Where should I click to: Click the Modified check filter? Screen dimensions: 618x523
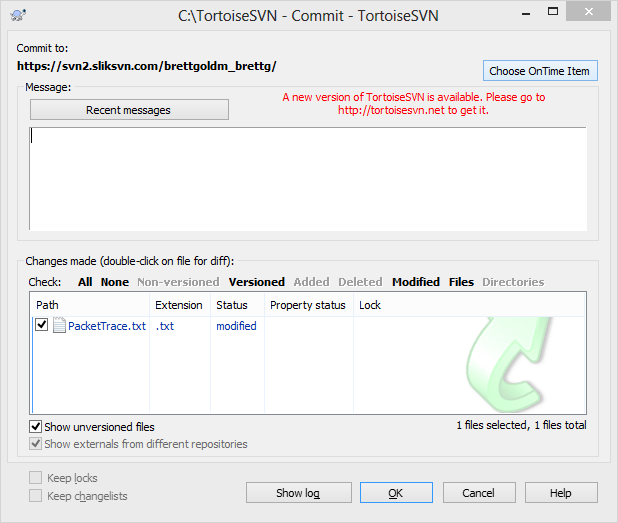click(416, 282)
